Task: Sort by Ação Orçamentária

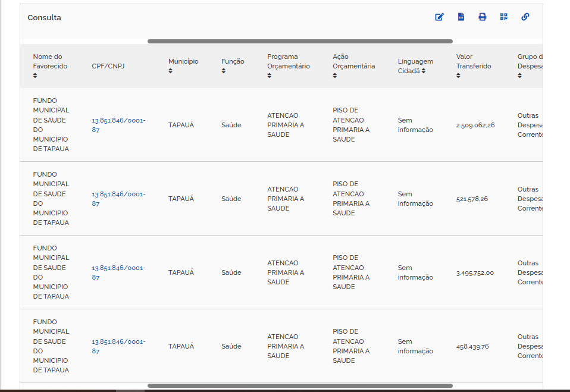Action: (335, 76)
